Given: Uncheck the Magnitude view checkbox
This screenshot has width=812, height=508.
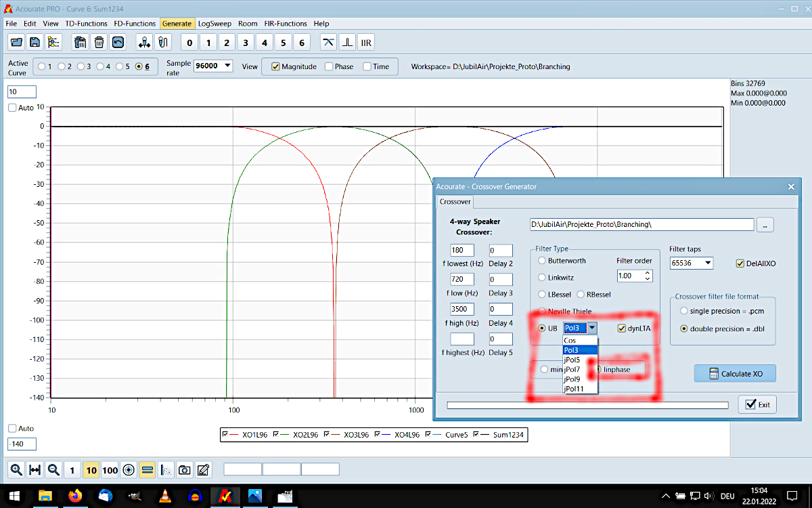Looking at the screenshot, I should 275,66.
